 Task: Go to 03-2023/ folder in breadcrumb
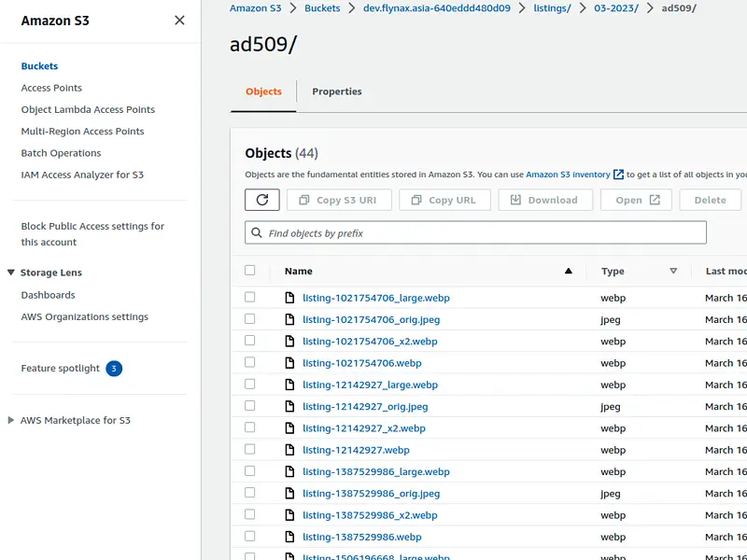coord(616,8)
